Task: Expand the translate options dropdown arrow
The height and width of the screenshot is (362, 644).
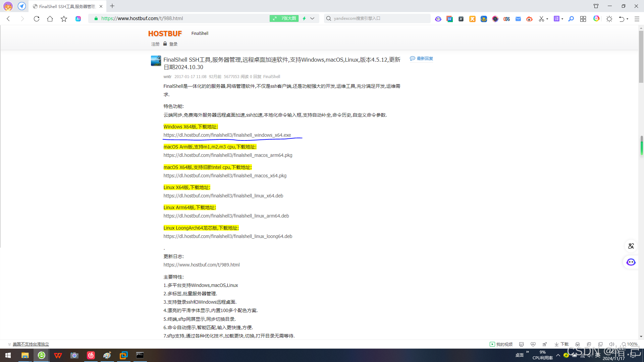Action: point(562,19)
